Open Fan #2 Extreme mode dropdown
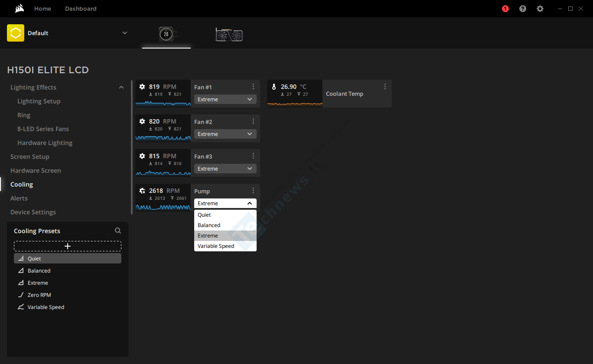 point(225,134)
